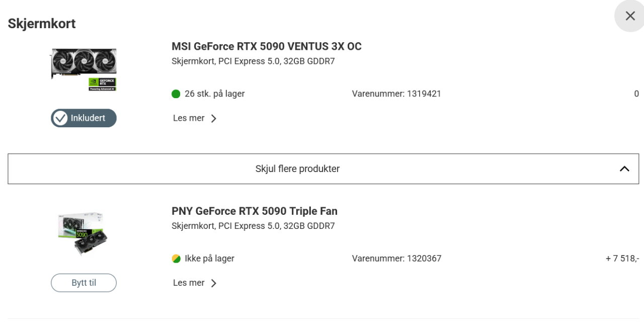Switch to the PNY card with Bytt til

point(84,283)
